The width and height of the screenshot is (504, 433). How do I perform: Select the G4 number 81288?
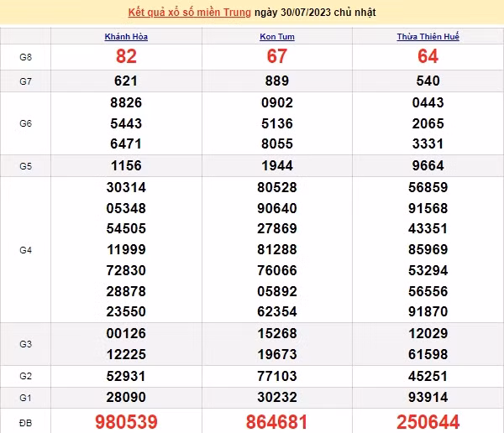tap(276, 249)
